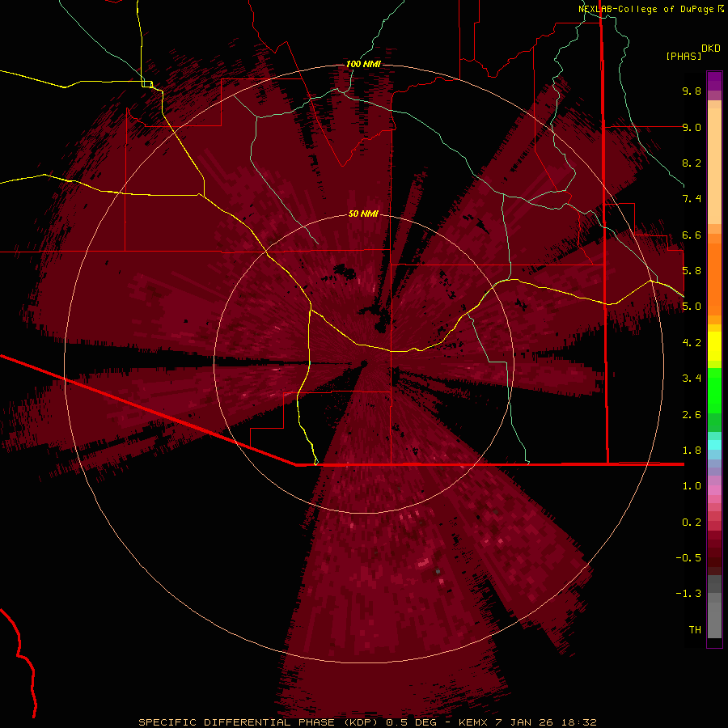Image resolution: width=728 pixels, height=728 pixels.
Task: Click the DKD legend header text
Action: (x=711, y=49)
